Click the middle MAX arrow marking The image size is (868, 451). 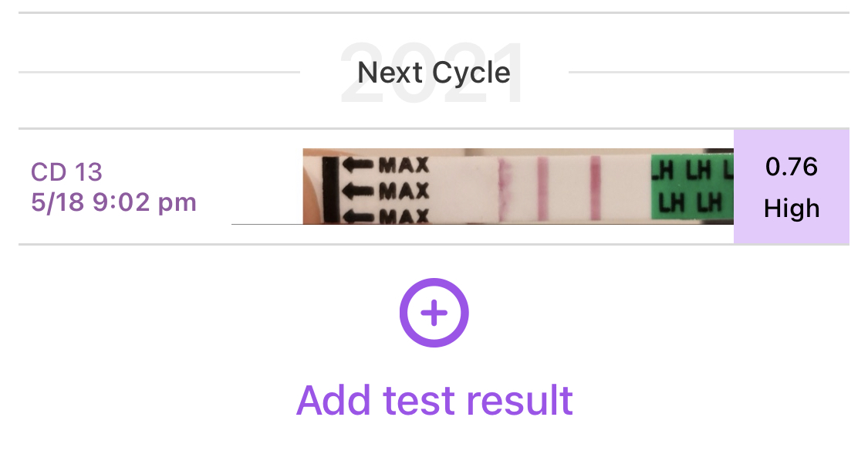pos(387,189)
